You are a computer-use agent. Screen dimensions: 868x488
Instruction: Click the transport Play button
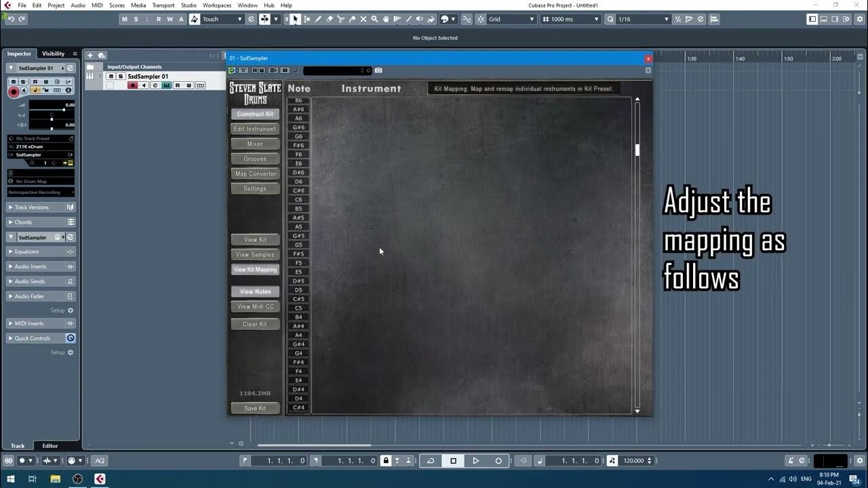tap(476, 461)
